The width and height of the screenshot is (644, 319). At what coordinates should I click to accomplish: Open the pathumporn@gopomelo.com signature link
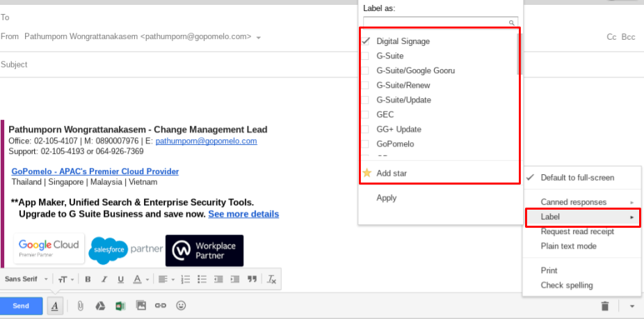point(206,141)
